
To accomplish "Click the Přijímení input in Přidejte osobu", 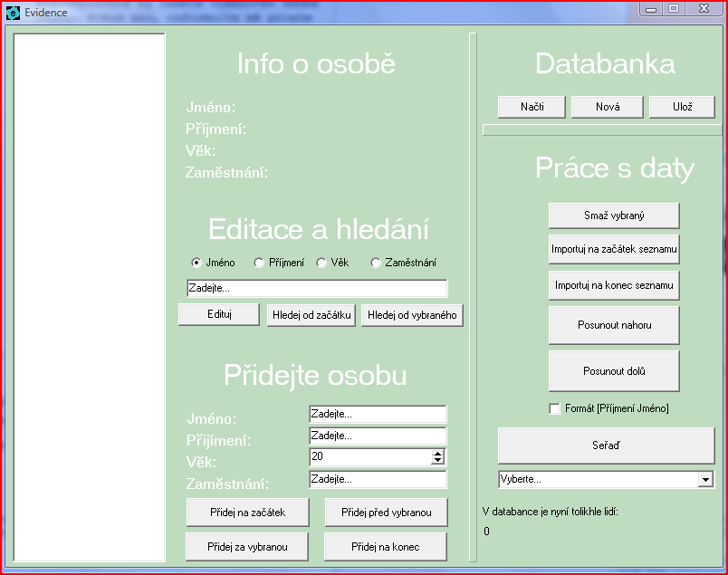I will click(x=378, y=436).
